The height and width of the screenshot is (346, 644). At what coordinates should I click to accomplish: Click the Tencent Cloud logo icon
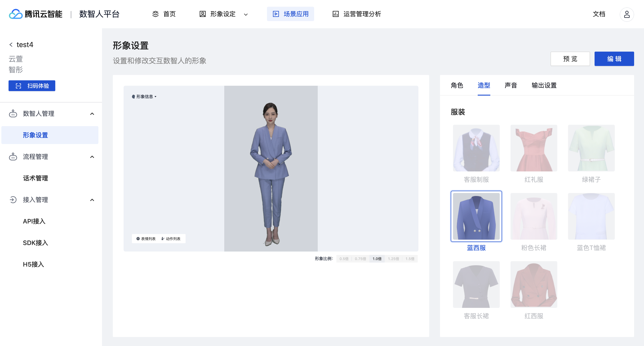click(16, 14)
